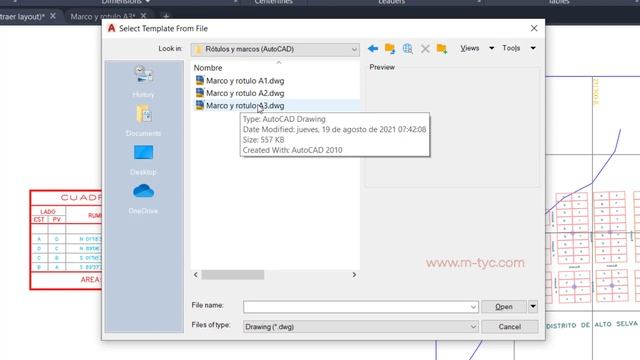Go up one folder level
The width and height of the screenshot is (640, 360).
pos(390,49)
